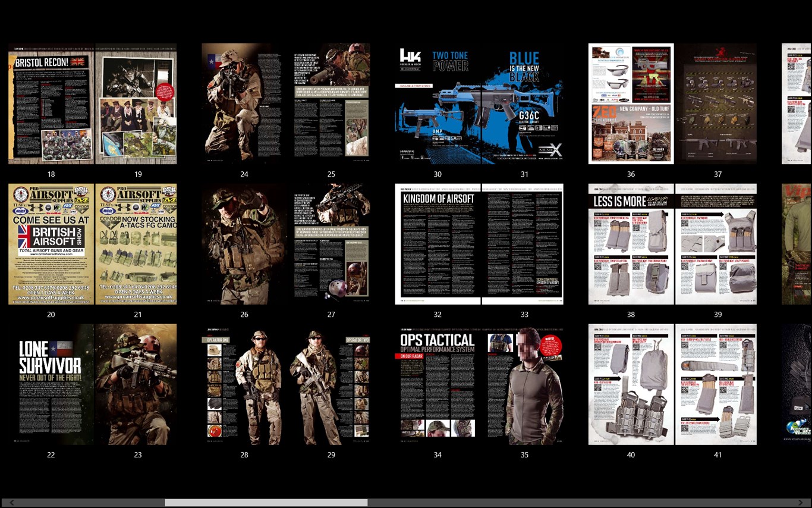The height and width of the screenshot is (508, 812).
Task: Open the Ops Tactical page thumbnail
Action: click(438, 384)
